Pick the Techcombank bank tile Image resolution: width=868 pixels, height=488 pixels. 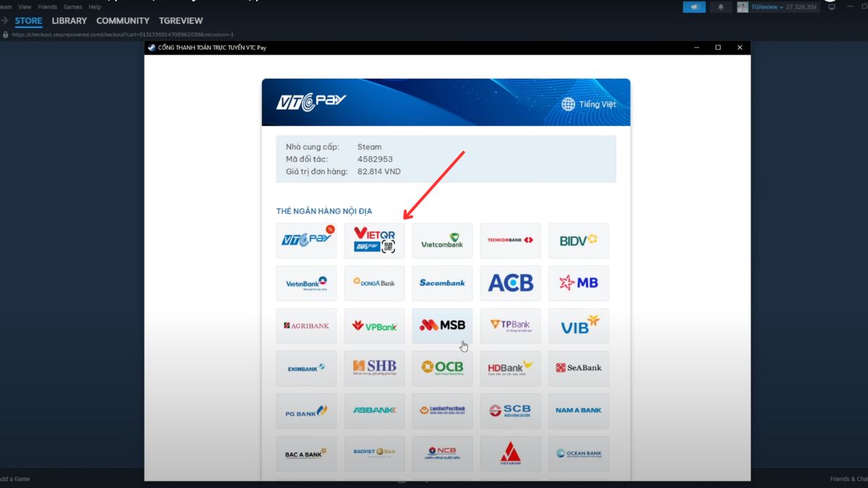510,241
